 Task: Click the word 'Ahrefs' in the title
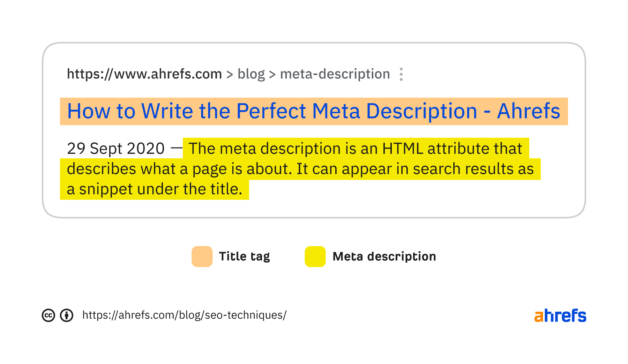pos(529,111)
